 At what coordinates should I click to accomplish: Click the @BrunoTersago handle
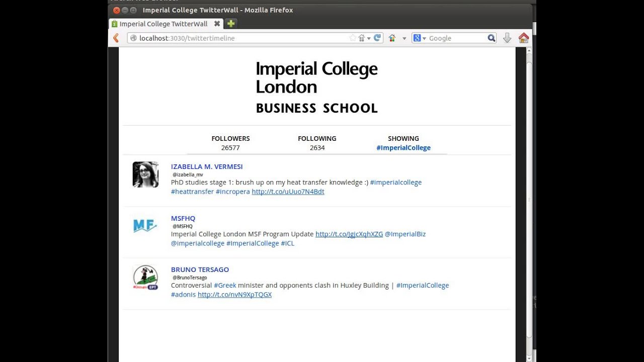tap(190, 278)
